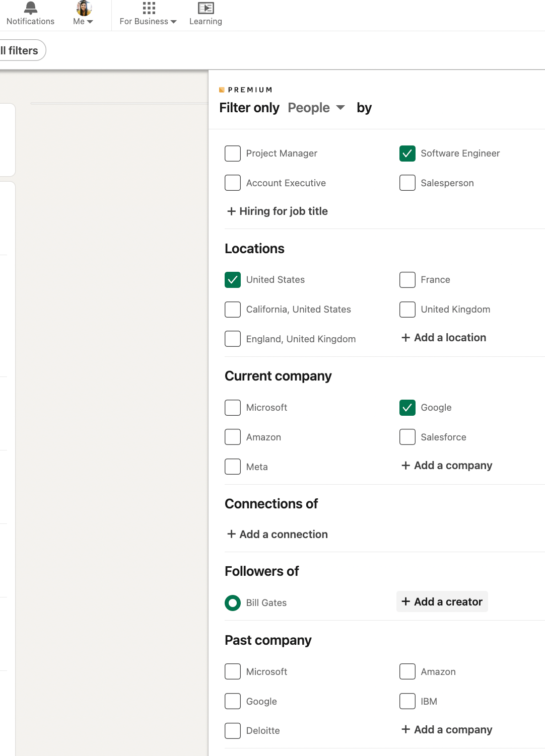Check the Account Executive checkbox
This screenshot has height=756, width=545.
(x=233, y=183)
